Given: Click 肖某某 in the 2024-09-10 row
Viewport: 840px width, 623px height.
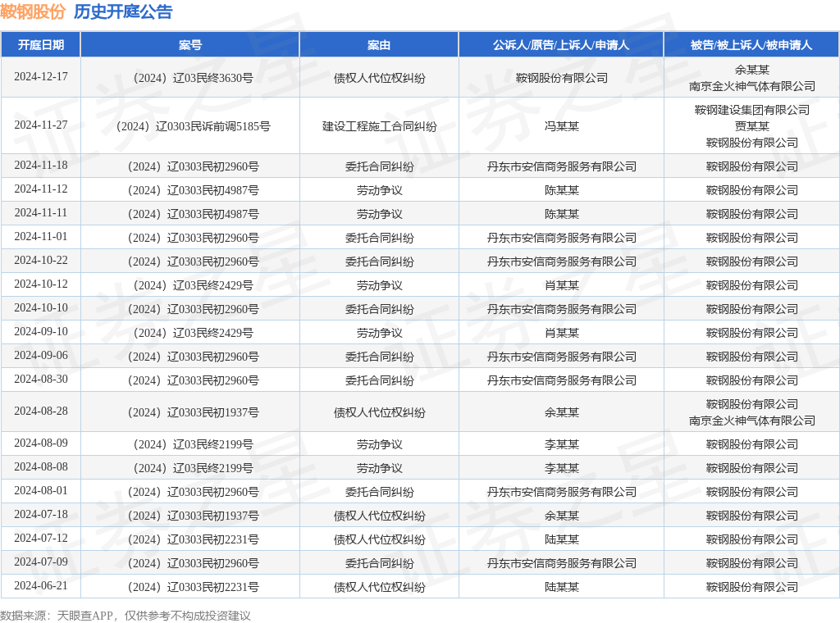Looking at the screenshot, I should tap(561, 333).
